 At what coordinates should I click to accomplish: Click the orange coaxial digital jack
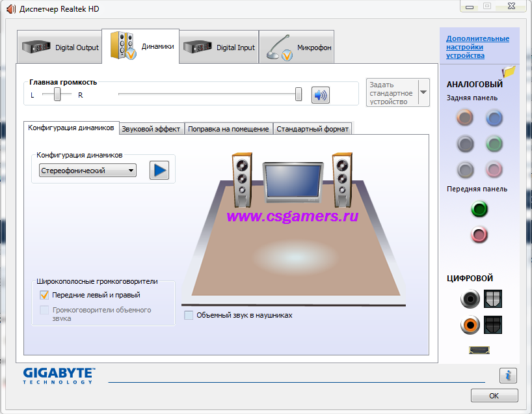pos(470,325)
